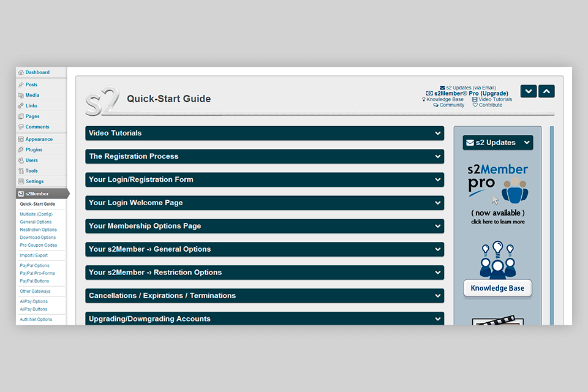Click the Tools icon in sidebar
The height and width of the screenshot is (392, 588).
(21, 171)
